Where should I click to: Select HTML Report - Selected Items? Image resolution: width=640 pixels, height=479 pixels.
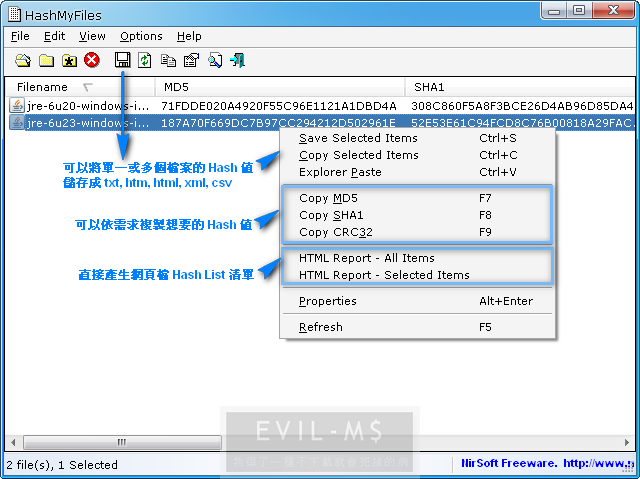pos(417,275)
